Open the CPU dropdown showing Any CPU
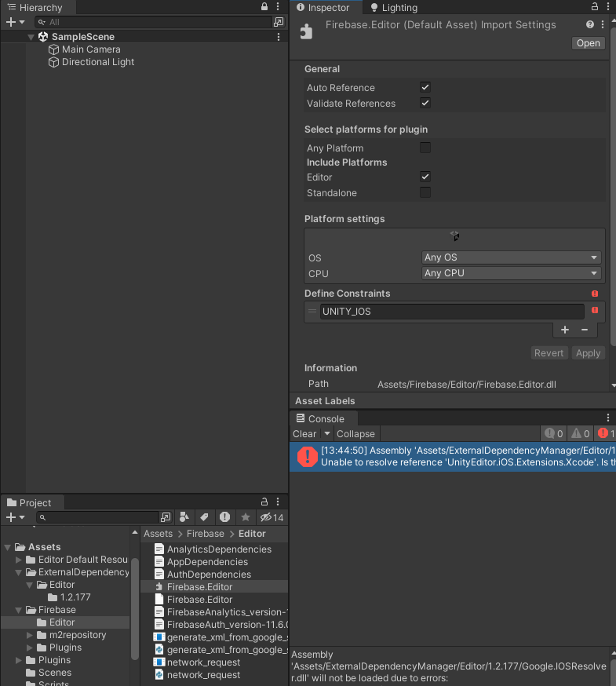This screenshot has width=616, height=686. coord(511,273)
